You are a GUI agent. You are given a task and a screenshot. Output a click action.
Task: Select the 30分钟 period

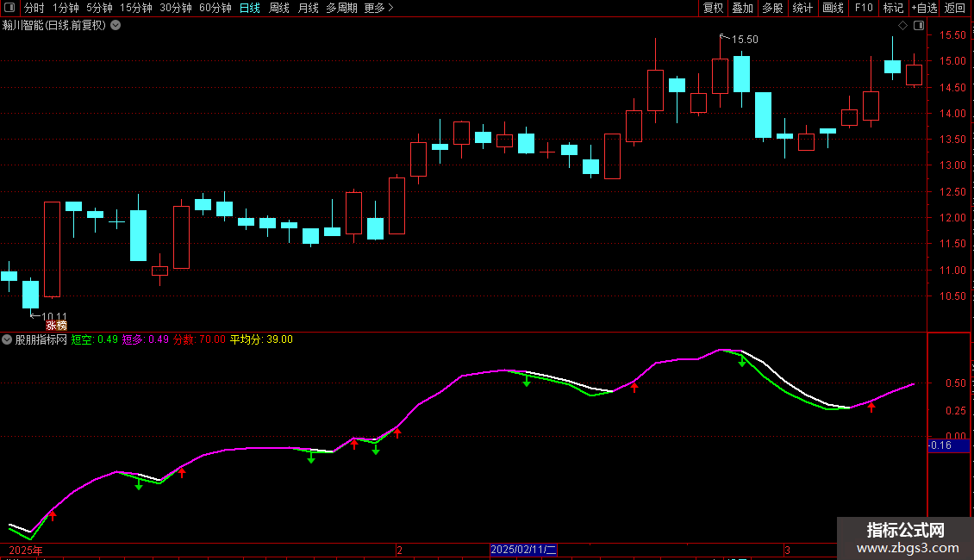pos(176,8)
